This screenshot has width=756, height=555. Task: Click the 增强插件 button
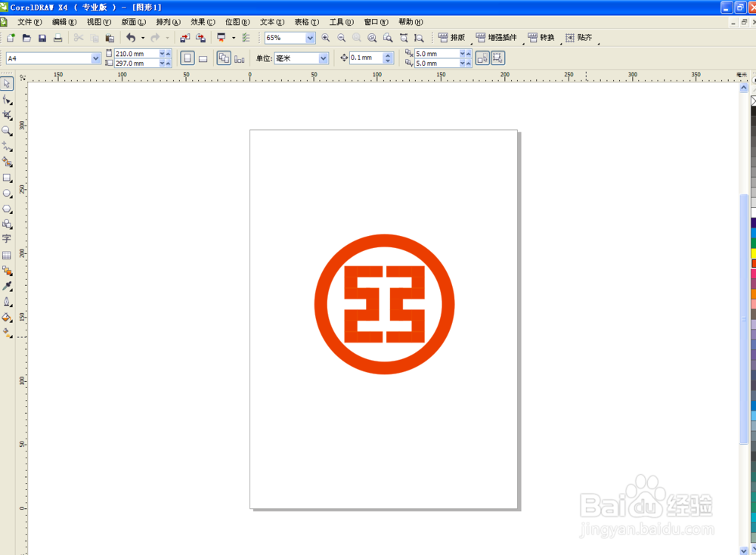pos(497,38)
